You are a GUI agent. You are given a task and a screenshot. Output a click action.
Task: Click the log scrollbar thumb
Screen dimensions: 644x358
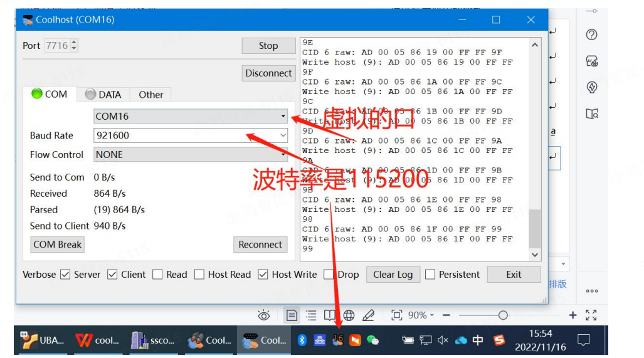[535, 228]
